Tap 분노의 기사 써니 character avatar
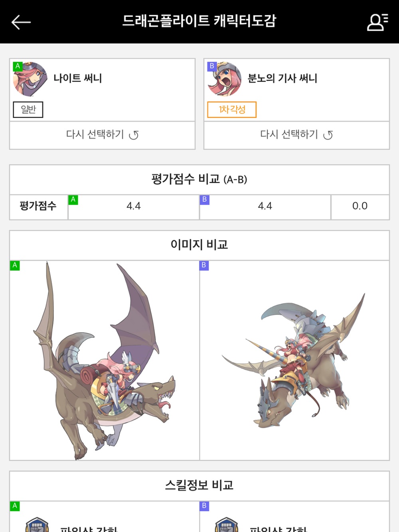This screenshot has width=399, height=532. 224,79
